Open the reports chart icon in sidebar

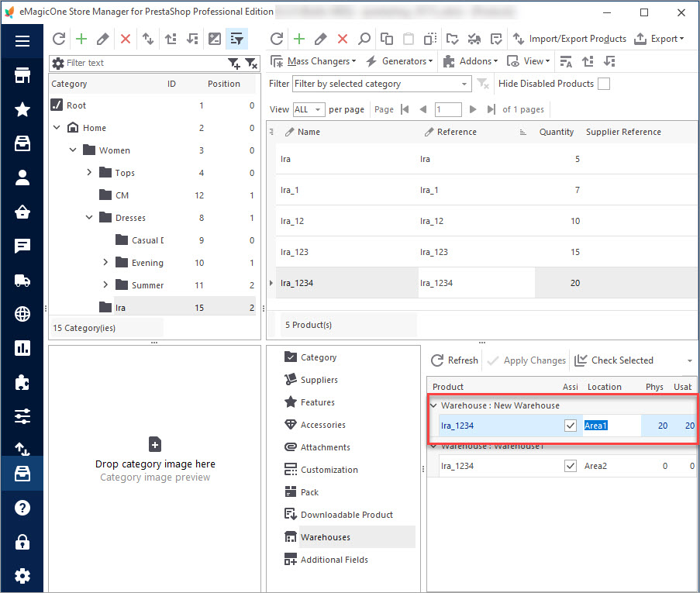coord(22,348)
